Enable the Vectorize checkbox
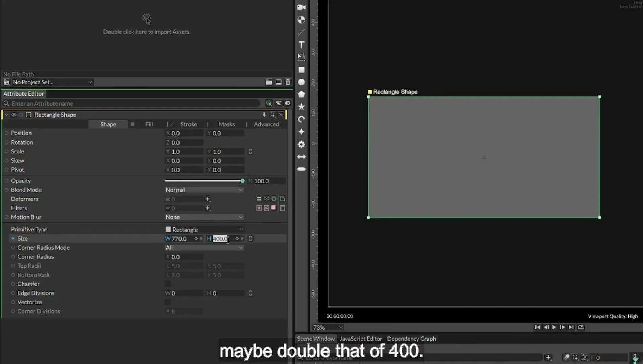 pos(168,302)
